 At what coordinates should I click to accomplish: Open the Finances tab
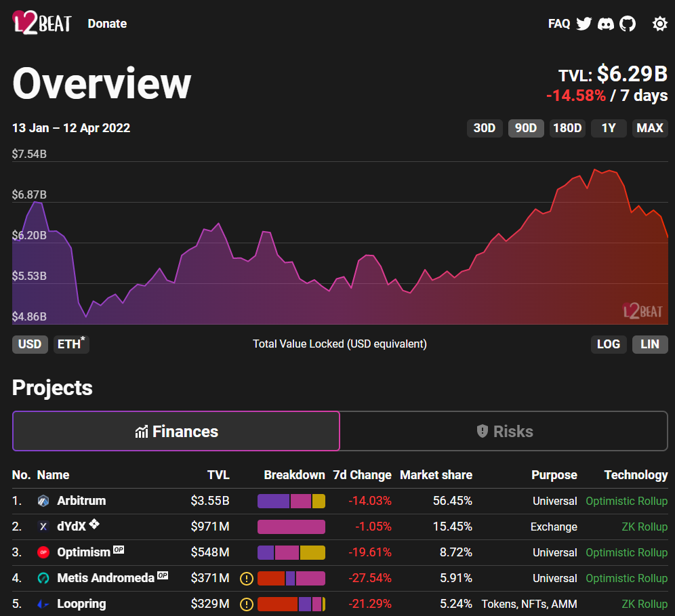[x=176, y=431]
